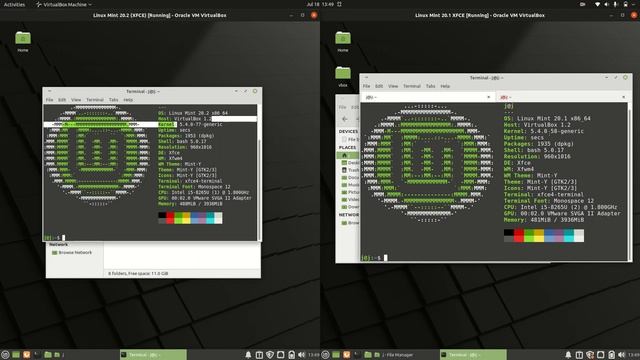The image size is (640, 360).
Task: Open the host clock and calendar
Action: coord(320,4)
